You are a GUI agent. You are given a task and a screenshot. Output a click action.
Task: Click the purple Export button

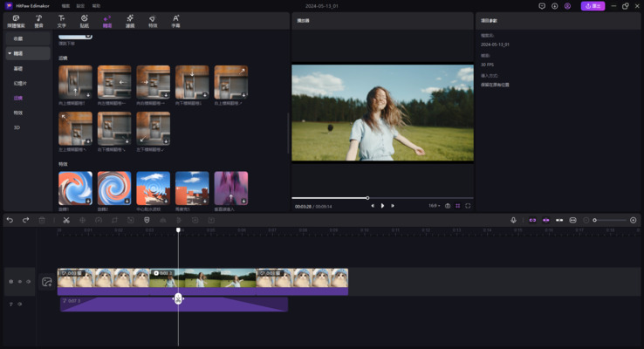(593, 6)
